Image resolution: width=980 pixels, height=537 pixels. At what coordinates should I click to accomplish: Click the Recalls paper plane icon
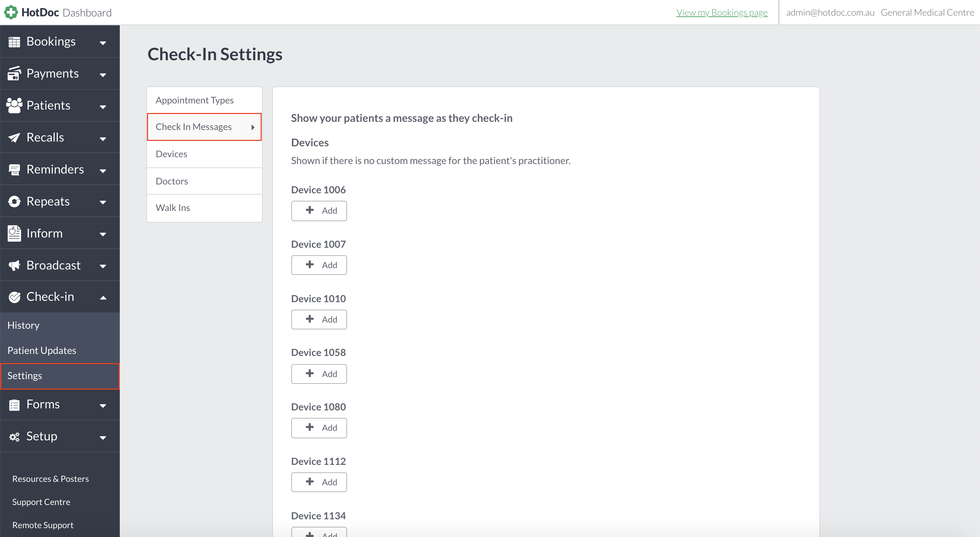click(14, 137)
